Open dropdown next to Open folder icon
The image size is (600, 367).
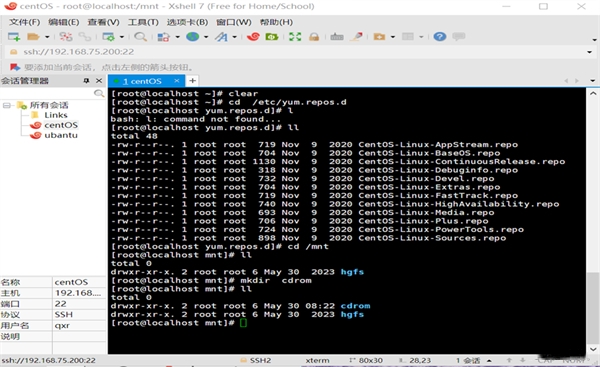pyautogui.click(x=47, y=37)
